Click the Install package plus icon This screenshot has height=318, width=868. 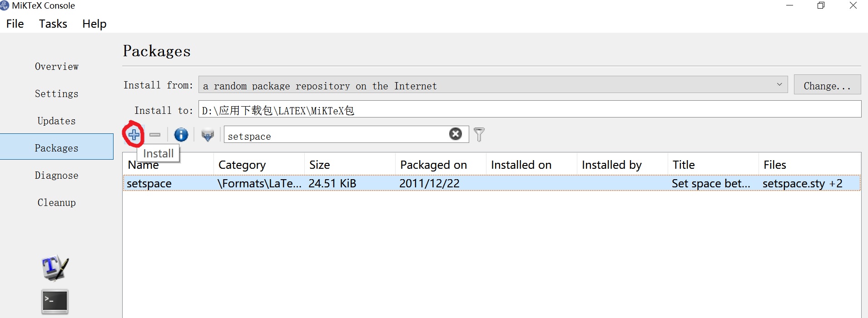(134, 134)
